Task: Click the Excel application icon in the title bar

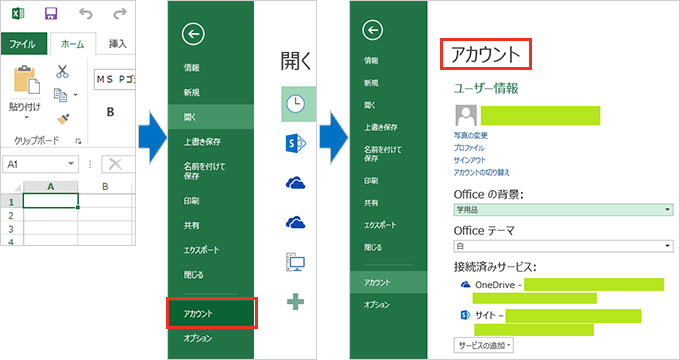Action: [x=18, y=13]
